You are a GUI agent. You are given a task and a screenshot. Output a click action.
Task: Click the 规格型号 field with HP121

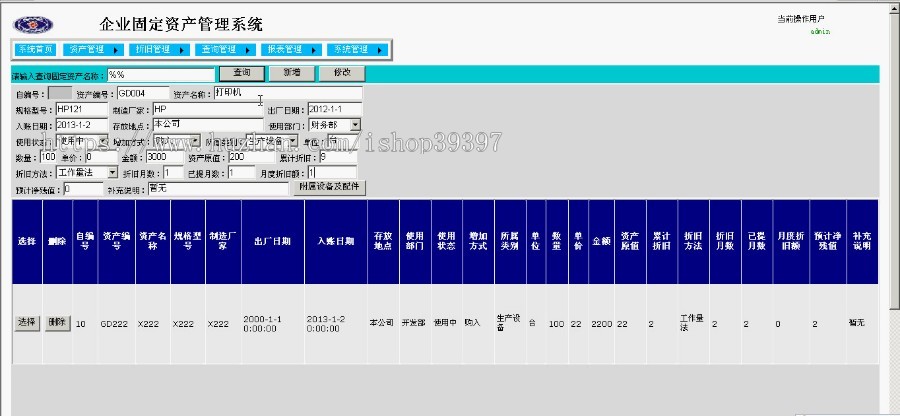(82, 109)
